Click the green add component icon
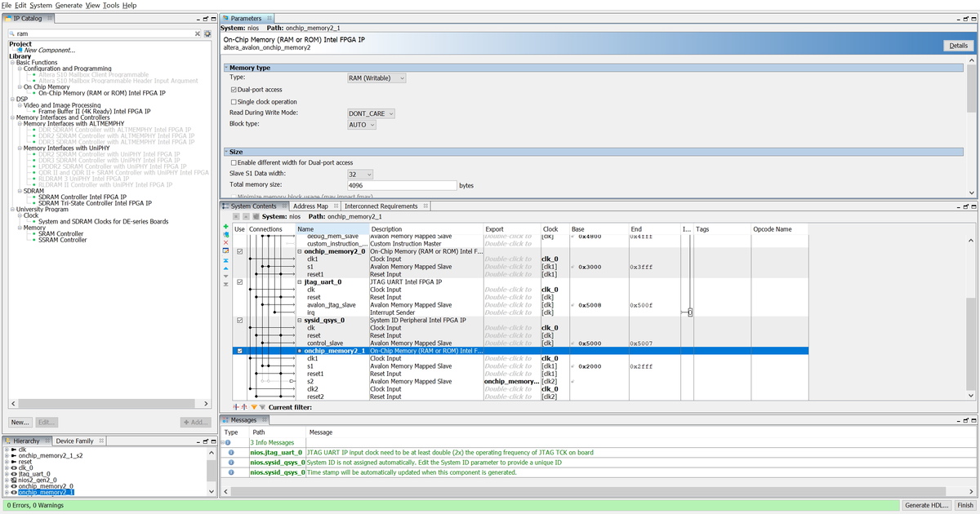The width and height of the screenshot is (980, 514). point(226,226)
